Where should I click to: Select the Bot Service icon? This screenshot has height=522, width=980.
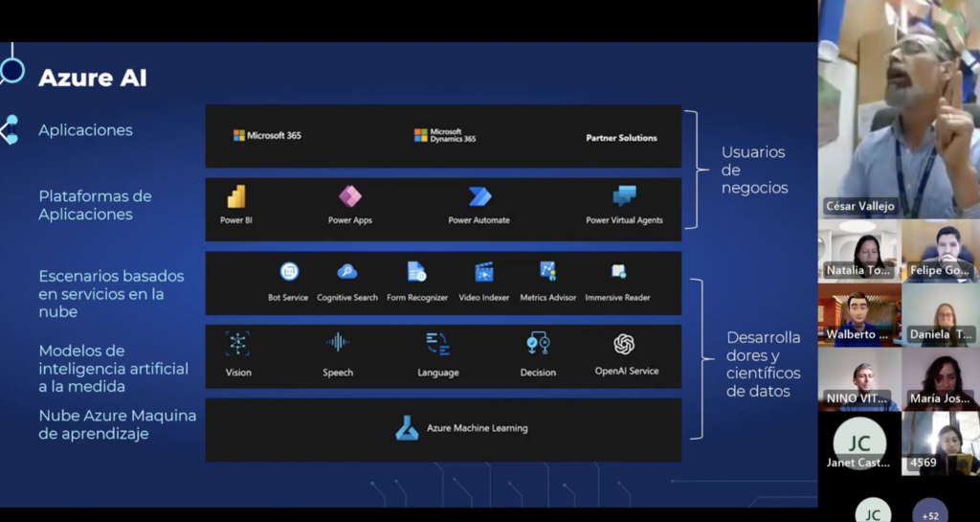[x=289, y=271]
